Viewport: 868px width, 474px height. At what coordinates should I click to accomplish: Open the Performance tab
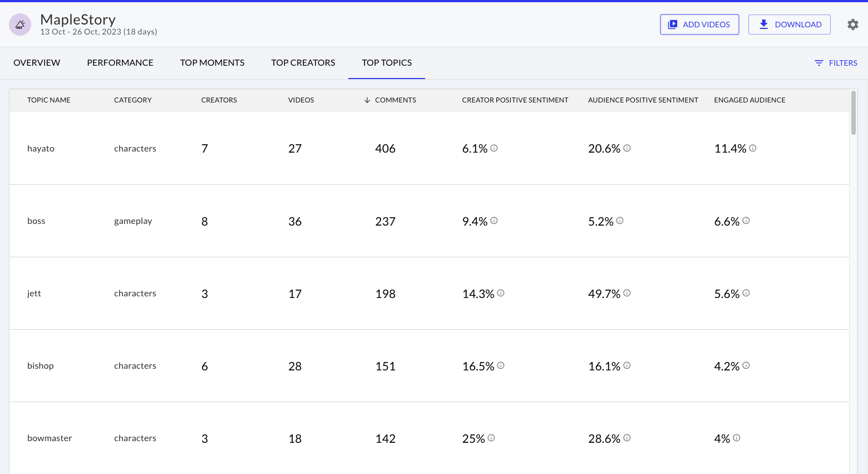click(x=120, y=63)
